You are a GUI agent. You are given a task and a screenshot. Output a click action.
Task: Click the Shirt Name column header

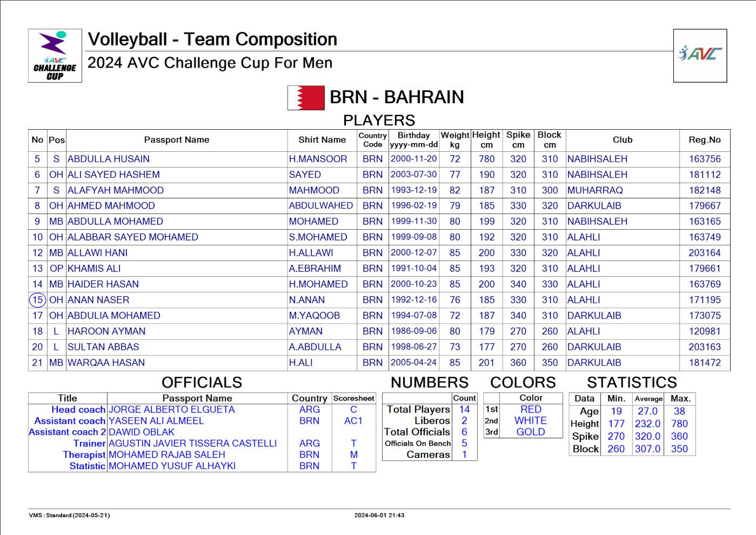tap(322, 140)
